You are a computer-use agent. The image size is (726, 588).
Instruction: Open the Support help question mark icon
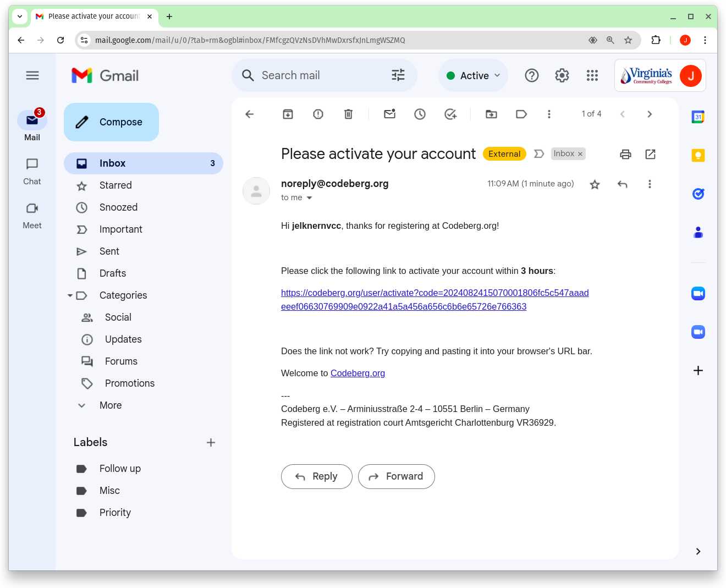[x=532, y=75]
